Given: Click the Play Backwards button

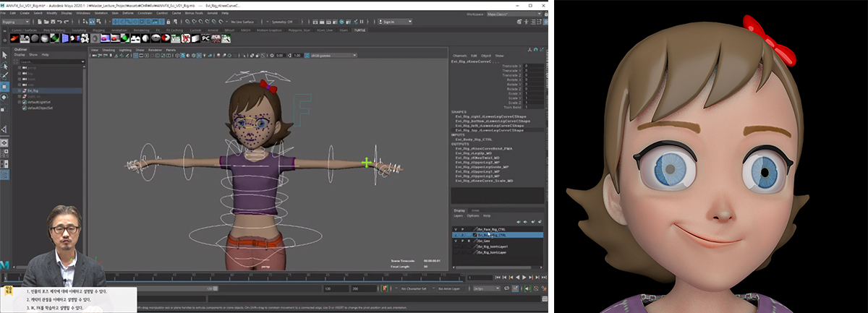Looking at the screenshot, I should 518,277.
